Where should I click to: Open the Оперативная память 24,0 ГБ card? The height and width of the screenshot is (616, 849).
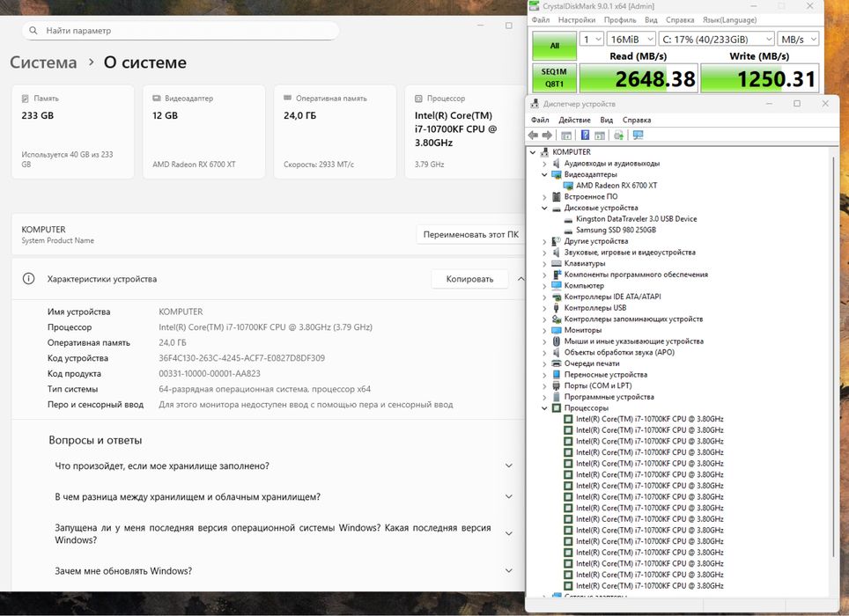(x=335, y=131)
